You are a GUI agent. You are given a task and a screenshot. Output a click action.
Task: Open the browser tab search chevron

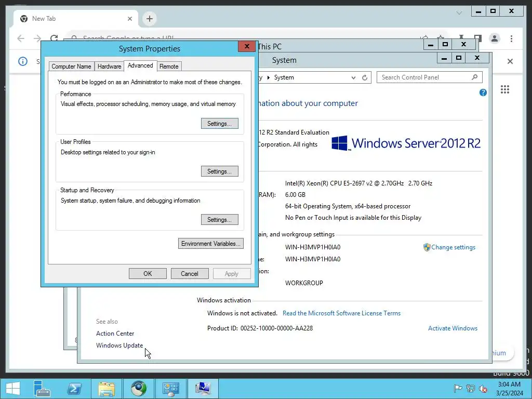[x=459, y=13]
